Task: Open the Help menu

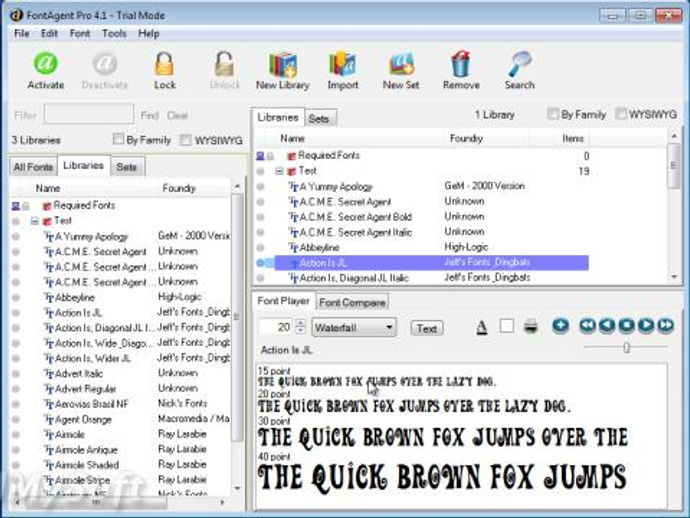Action: click(x=149, y=33)
